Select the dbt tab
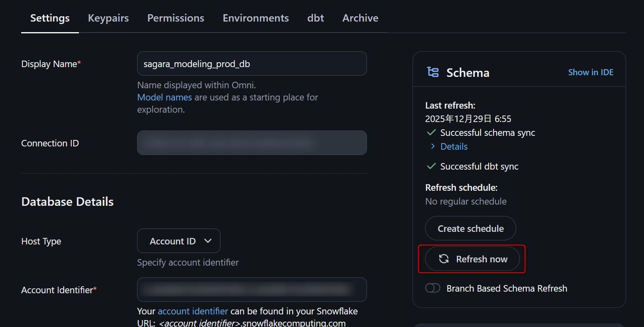This screenshot has height=327, width=644. [x=316, y=18]
